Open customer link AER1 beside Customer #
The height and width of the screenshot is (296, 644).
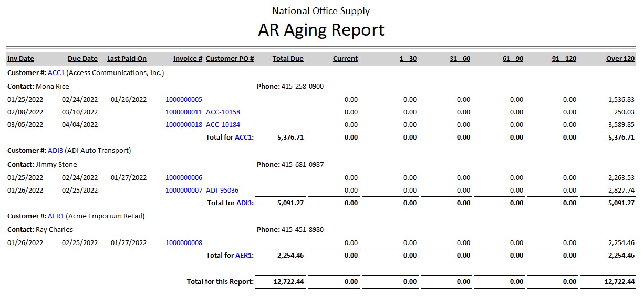point(56,216)
